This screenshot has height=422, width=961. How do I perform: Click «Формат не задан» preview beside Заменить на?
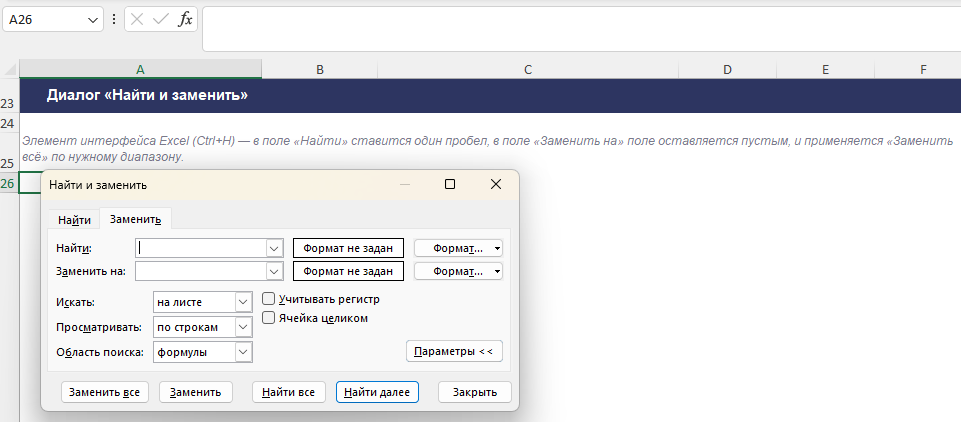pos(348,271)
